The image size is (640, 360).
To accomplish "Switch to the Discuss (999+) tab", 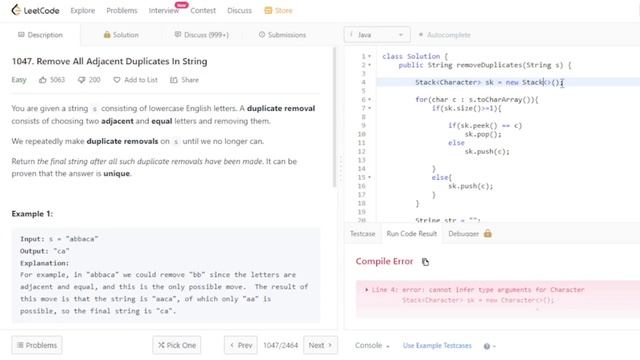I will [202, 35].
